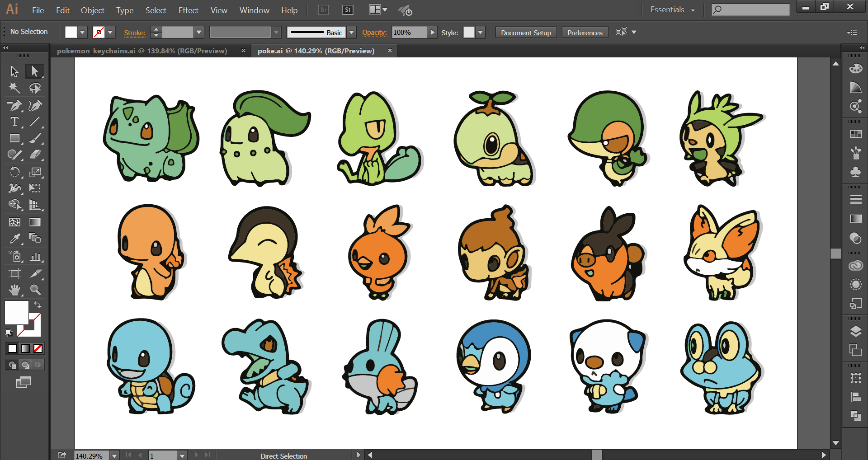
Task: Open graphic Style dropdown
Action: point(481,33)
